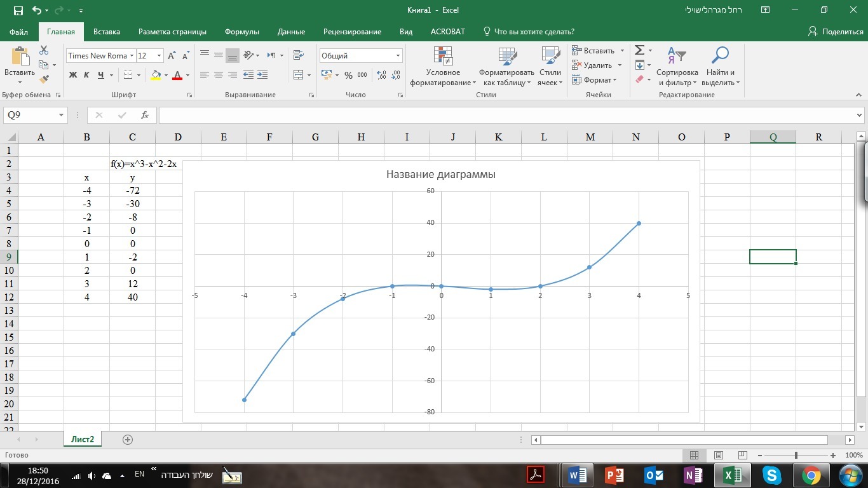The width and height of the screenshot is (868, 488).
Task: Switch to Page Layout view in the status bar
Action: 718,456
